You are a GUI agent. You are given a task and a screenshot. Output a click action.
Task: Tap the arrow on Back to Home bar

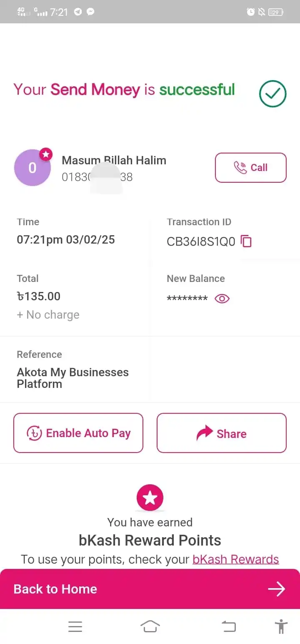pos(276,589)
